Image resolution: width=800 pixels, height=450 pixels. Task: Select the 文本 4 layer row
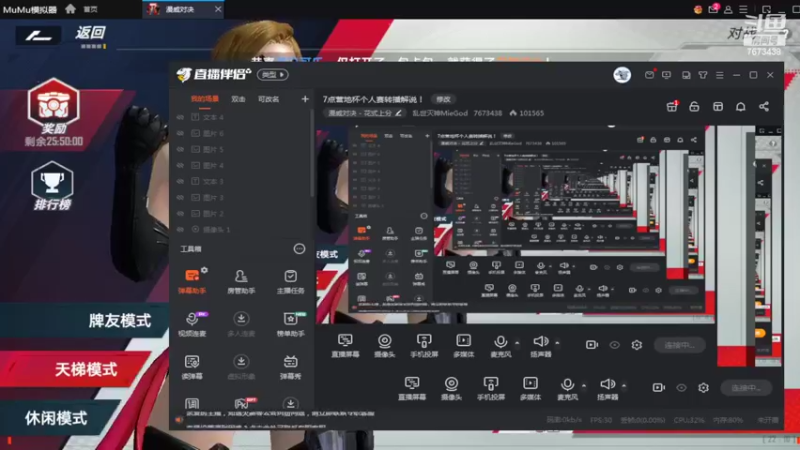[240, 117]
